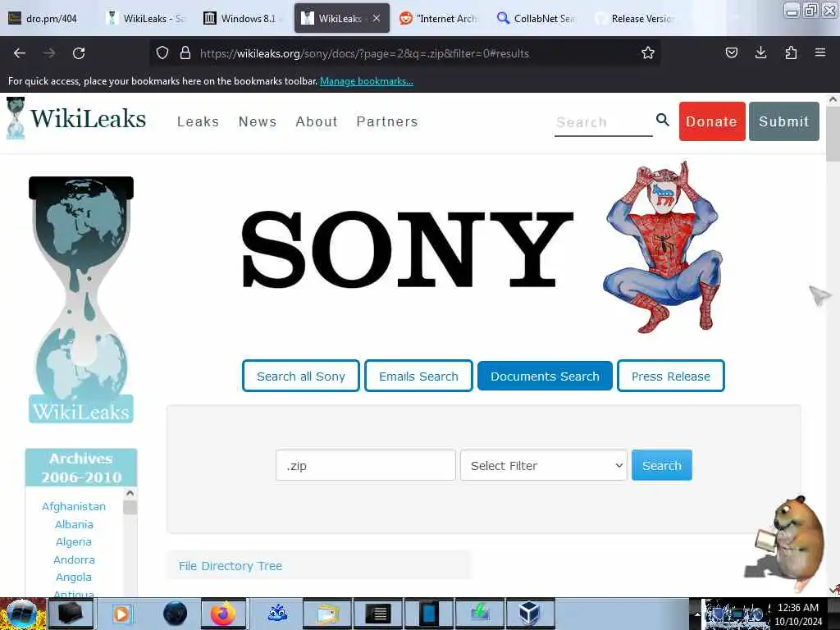
Task: Click the archives list scroll-up arrow
Action: click(130, 493)
